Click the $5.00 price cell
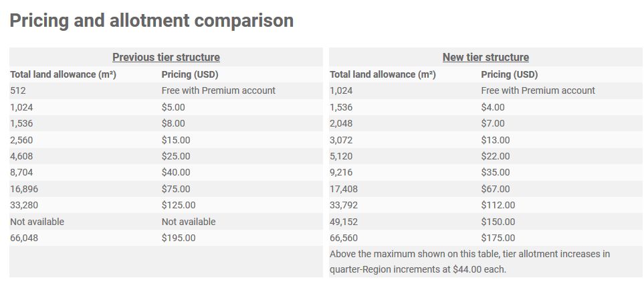This screenshot has height=282, width=644. [173, 107]
